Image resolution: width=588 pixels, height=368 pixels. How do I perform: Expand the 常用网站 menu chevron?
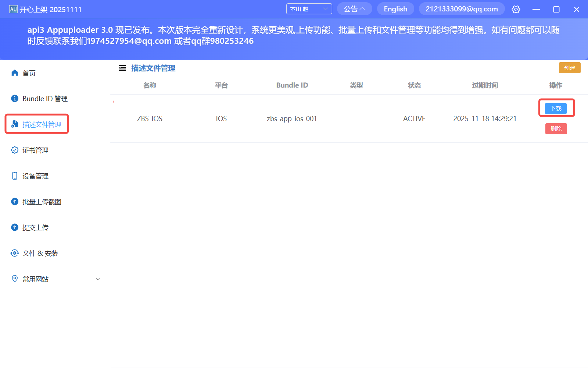(x=97, y=279)
